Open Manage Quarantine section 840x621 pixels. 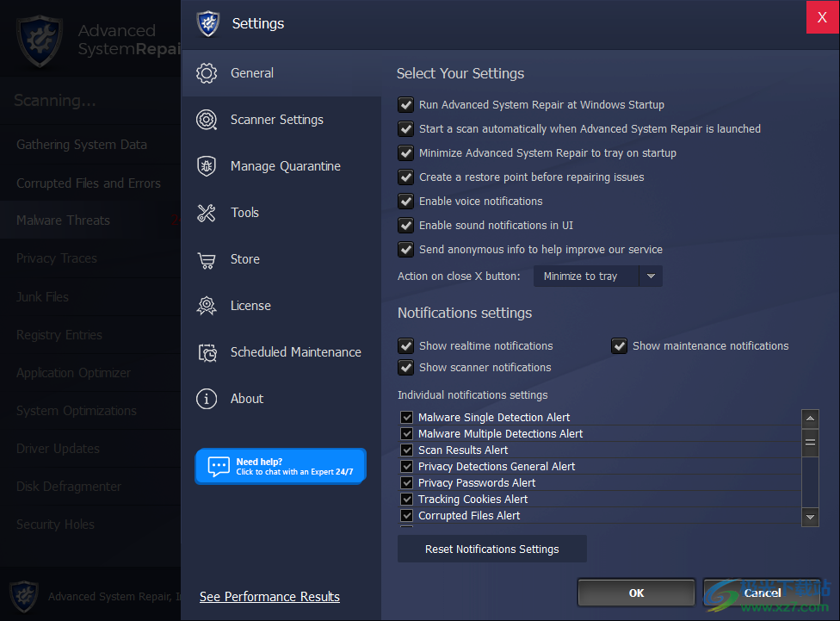[x=281, y=166]
